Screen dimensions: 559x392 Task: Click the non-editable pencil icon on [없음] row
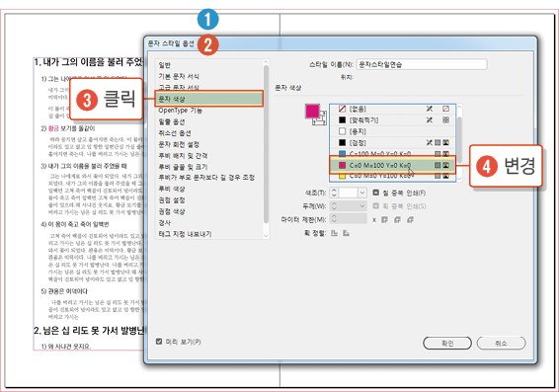430,109
